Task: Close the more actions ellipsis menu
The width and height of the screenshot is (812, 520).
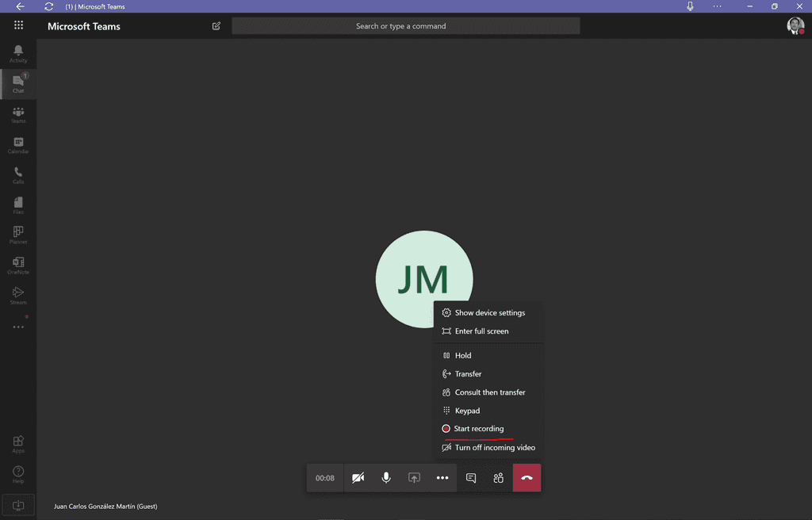Action: 442,478
